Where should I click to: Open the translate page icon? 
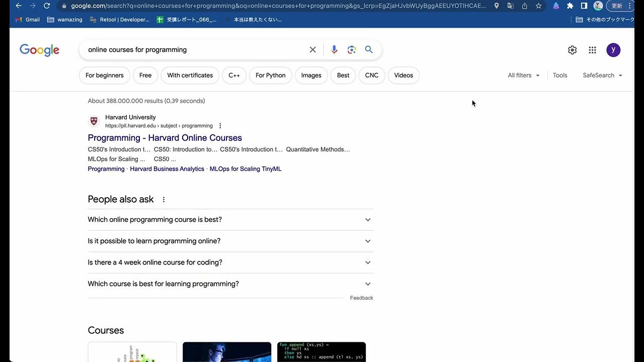[511, 6]
